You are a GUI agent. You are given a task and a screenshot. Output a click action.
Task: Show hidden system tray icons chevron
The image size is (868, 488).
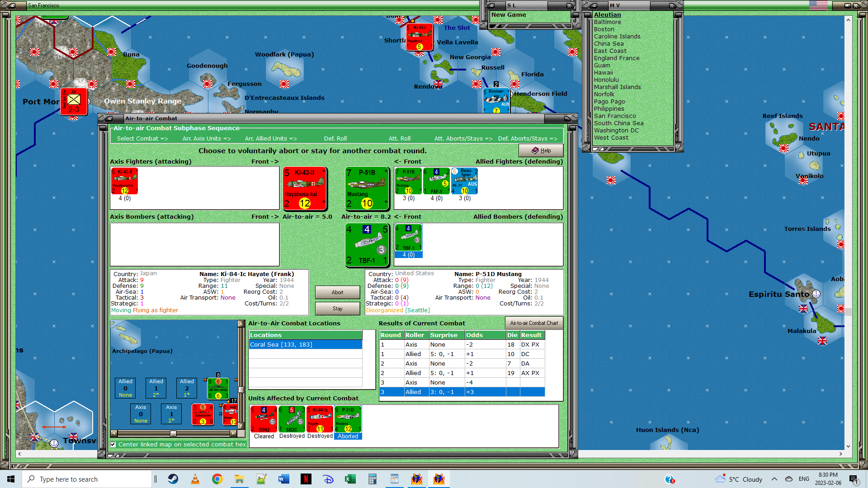coord(774,479)
